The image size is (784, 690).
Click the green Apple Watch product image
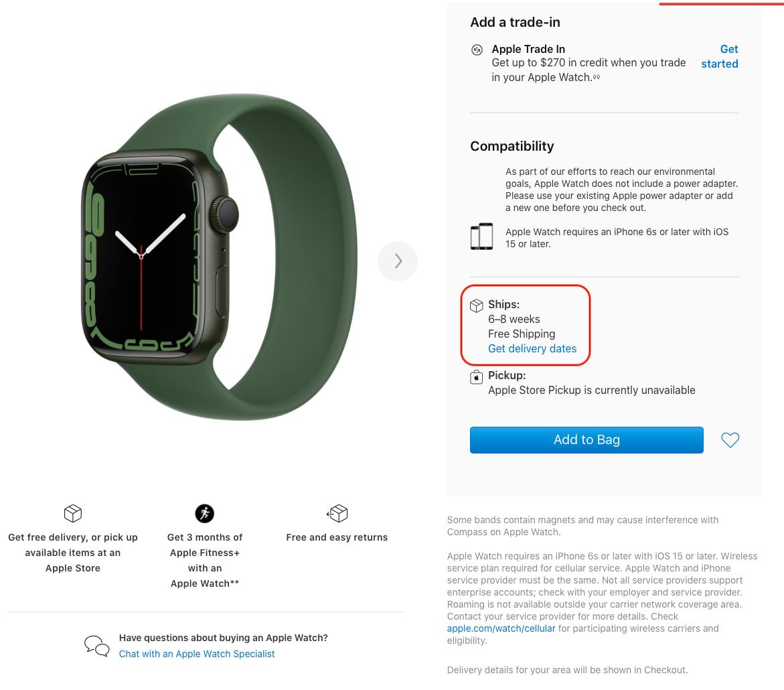coord(220,257)
